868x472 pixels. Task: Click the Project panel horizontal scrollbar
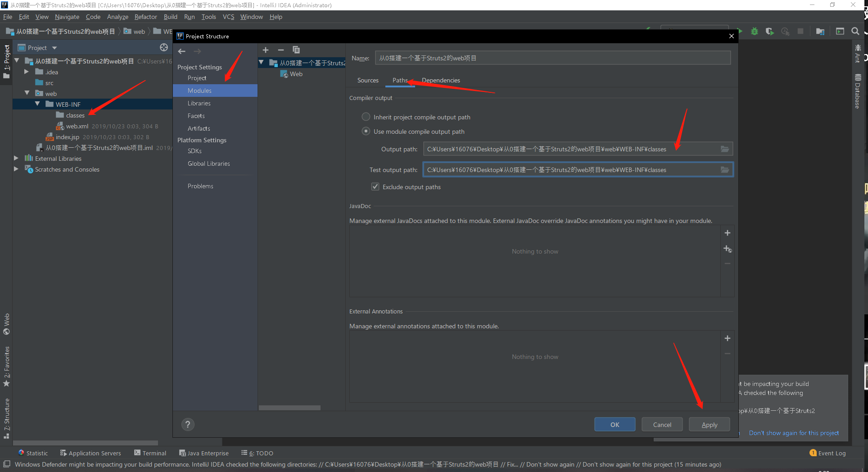[86, 443]
